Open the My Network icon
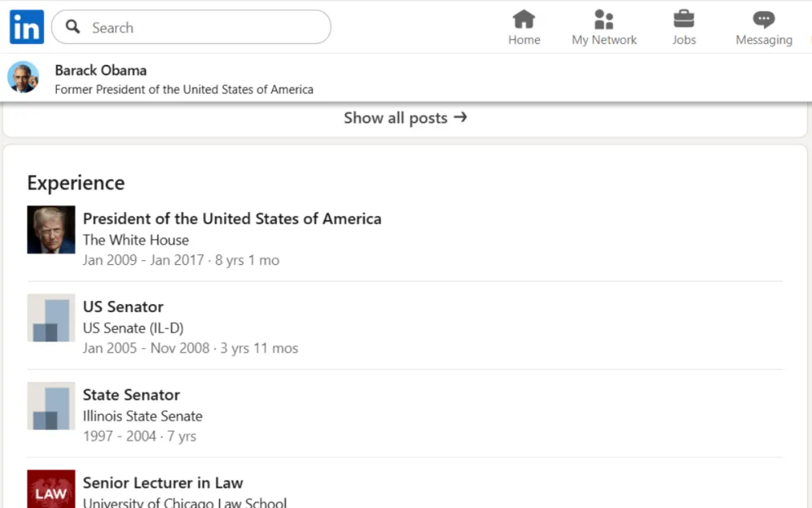812x508 pixels. (x=603, y=20)
